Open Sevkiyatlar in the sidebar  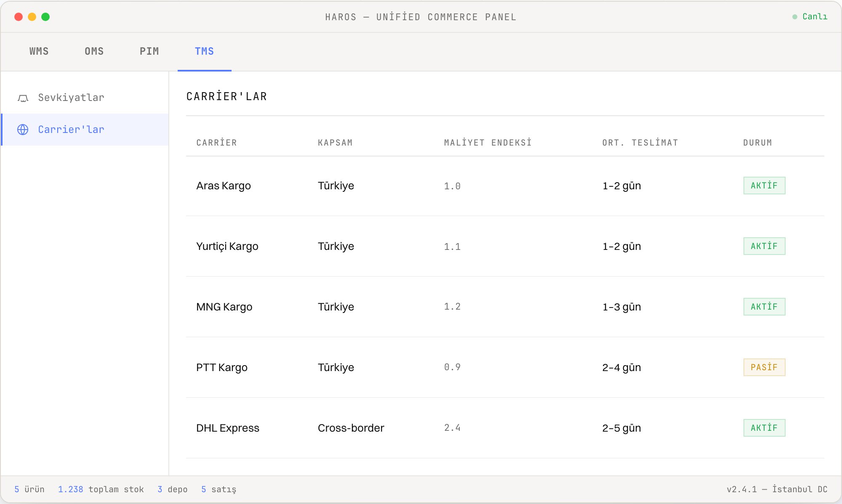85,98
